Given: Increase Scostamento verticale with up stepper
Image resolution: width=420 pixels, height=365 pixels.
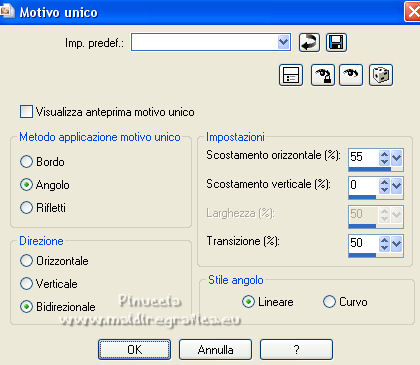Looking at the screenshot, I should point(385,182).
